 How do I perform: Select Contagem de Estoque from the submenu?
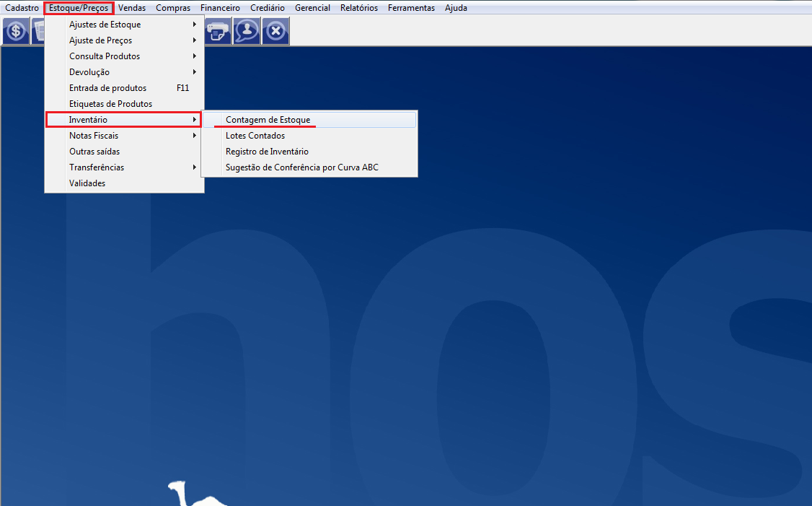(x=268, y=120)
